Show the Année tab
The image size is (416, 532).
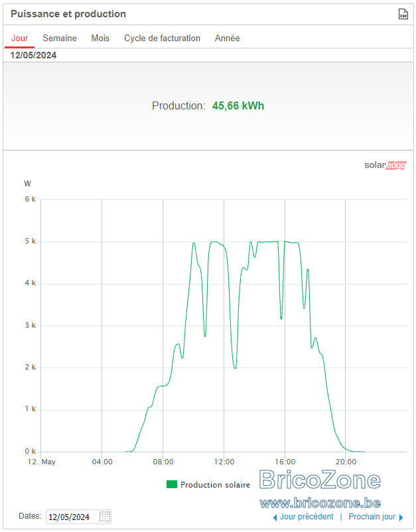227,38
